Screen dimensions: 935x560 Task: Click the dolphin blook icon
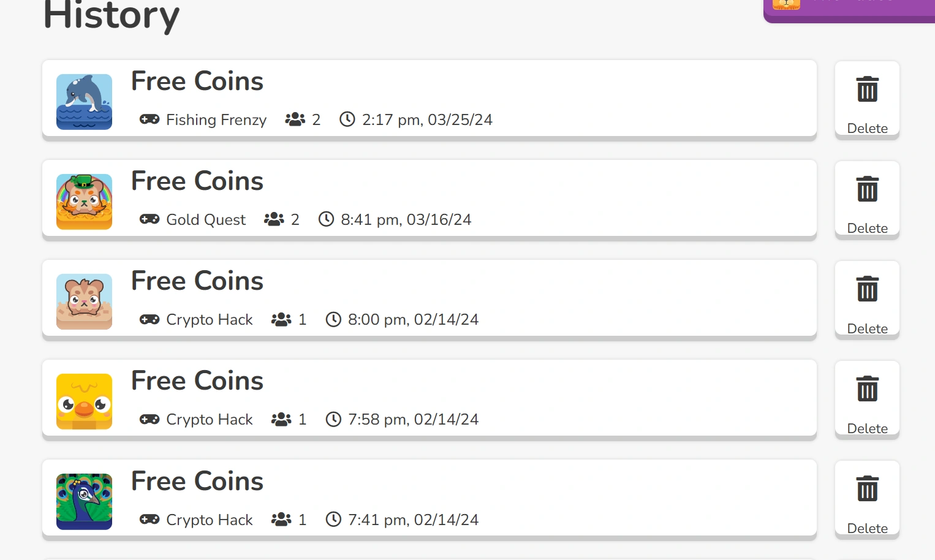pos(84,102)
